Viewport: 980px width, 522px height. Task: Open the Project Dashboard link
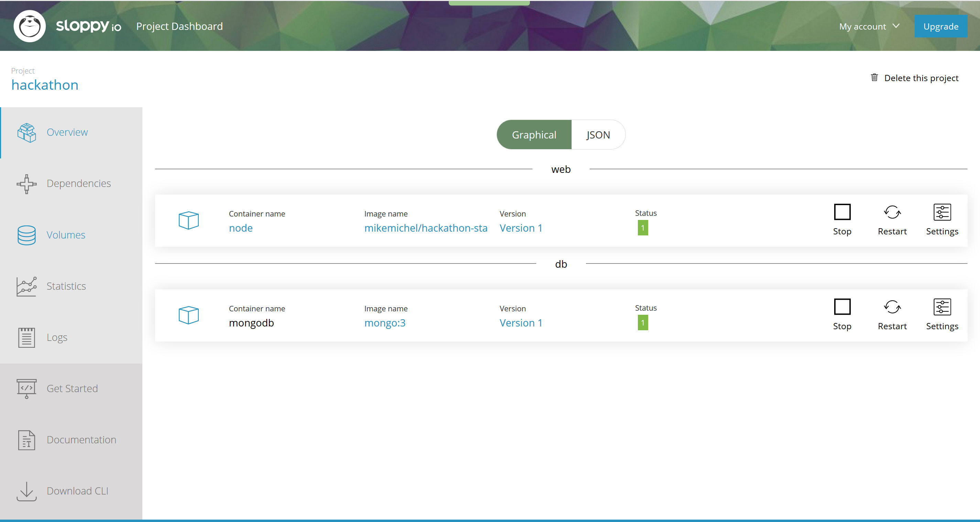(x=179, y=26)
